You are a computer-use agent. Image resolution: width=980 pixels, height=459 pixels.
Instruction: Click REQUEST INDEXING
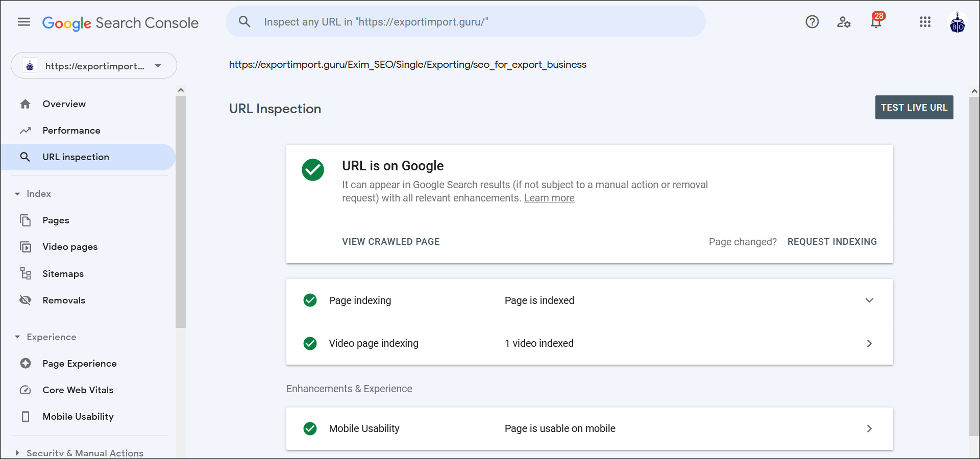[832, 242]
